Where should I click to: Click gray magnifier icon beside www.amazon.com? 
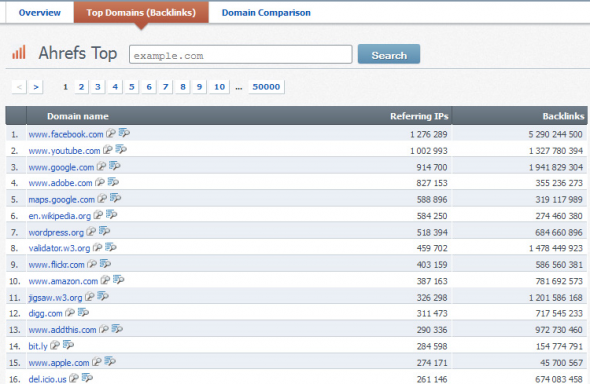(105, 280)
